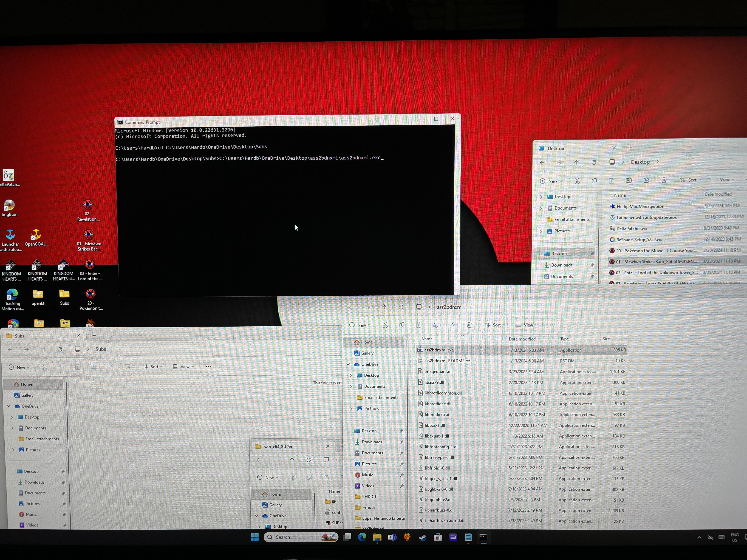This screenshot has height=560, width=747.
Task: Click Rename icon in ass2bdnxml toolbar
Action: tap(435, 325)
